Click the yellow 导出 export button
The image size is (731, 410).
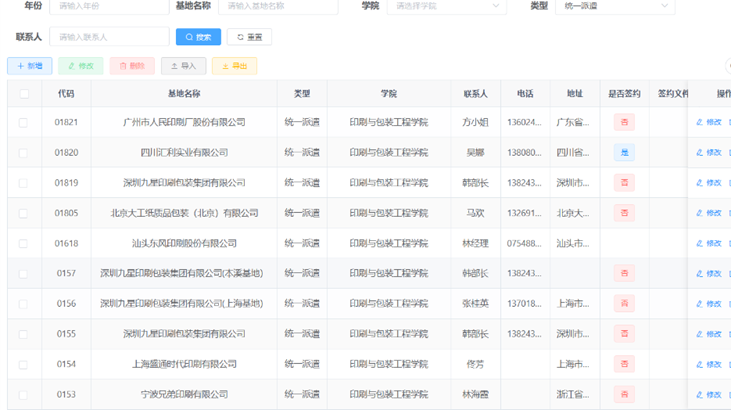(234, 66)
